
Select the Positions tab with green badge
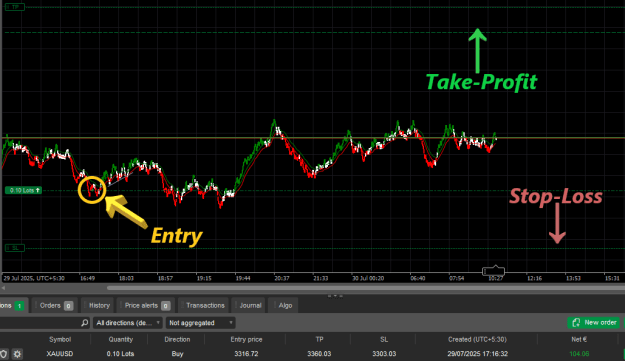[13, 306]
